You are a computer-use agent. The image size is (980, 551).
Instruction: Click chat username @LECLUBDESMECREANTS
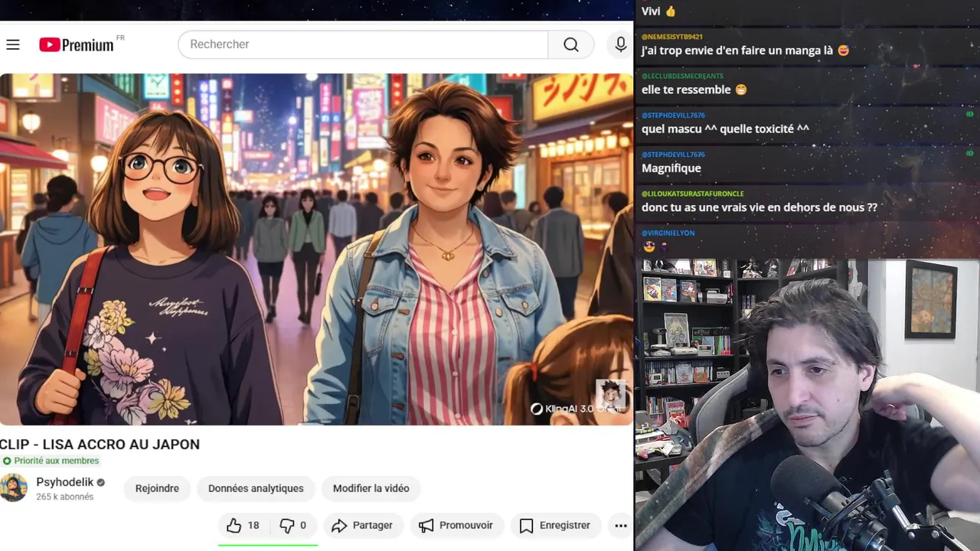[x=682, y=76]
